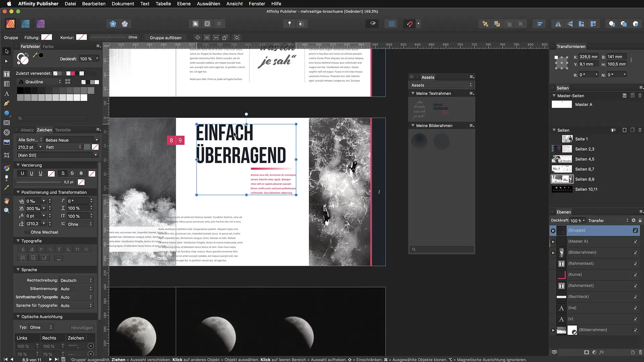Hide the (Gruppe) layer
The image size is (644, 362).
[x=635, y=231]
